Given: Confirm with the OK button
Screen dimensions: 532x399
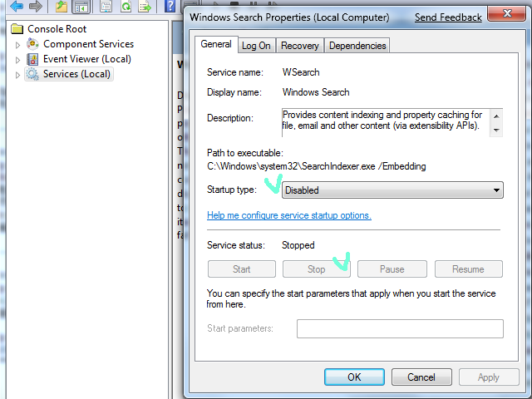Looking at the screenshot, I should click(x=354, y=377).
